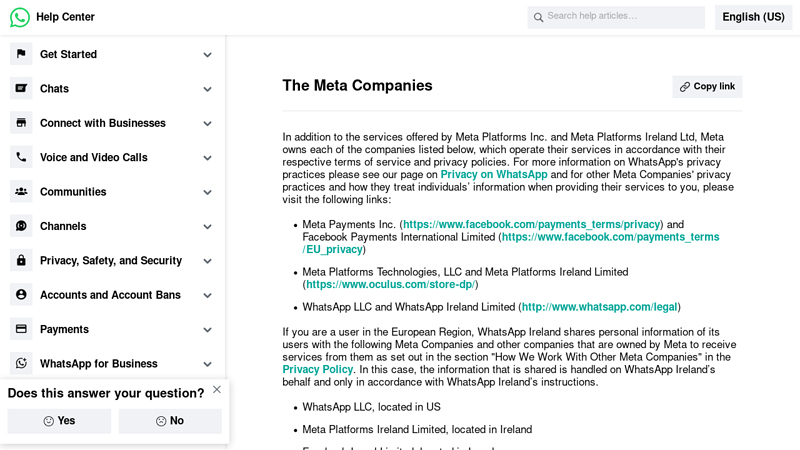
Task: Expand the Privacy, Safety, and Security chevron
Action: [207, 261]
